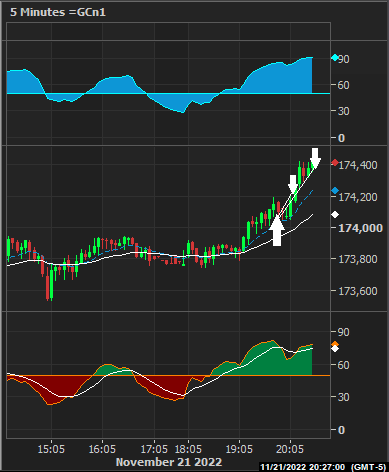Click the 'November 21 2022' date label

[x=169, y=462]
